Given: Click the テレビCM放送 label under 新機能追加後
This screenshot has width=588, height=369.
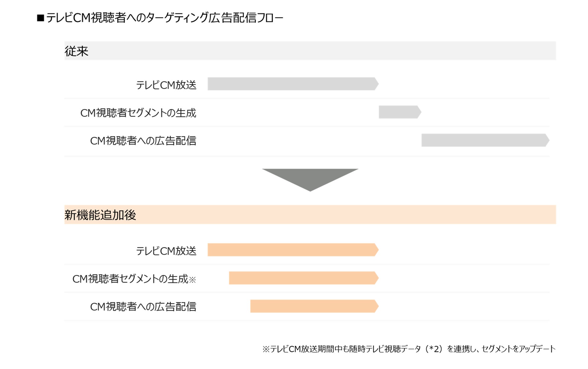Looking at the screenshot, I should point(166,251).
